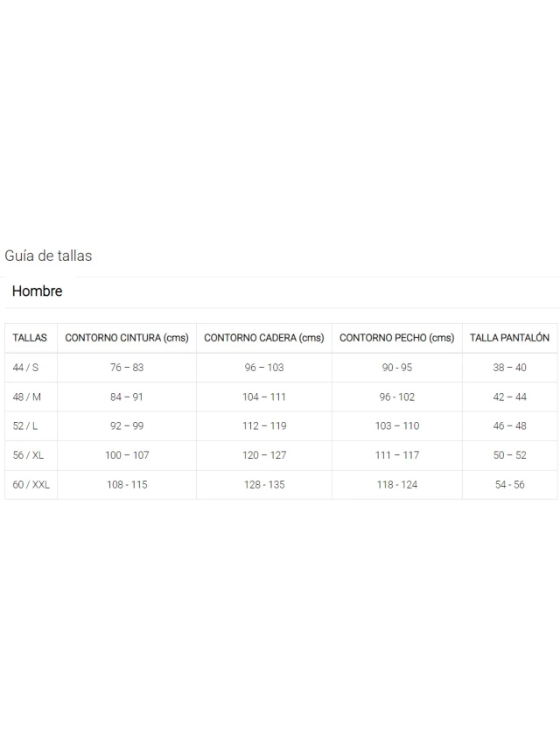This screenshot has width=560, height=745.
Task: Select the 48 / M size cell
Action: pos(27,397)
